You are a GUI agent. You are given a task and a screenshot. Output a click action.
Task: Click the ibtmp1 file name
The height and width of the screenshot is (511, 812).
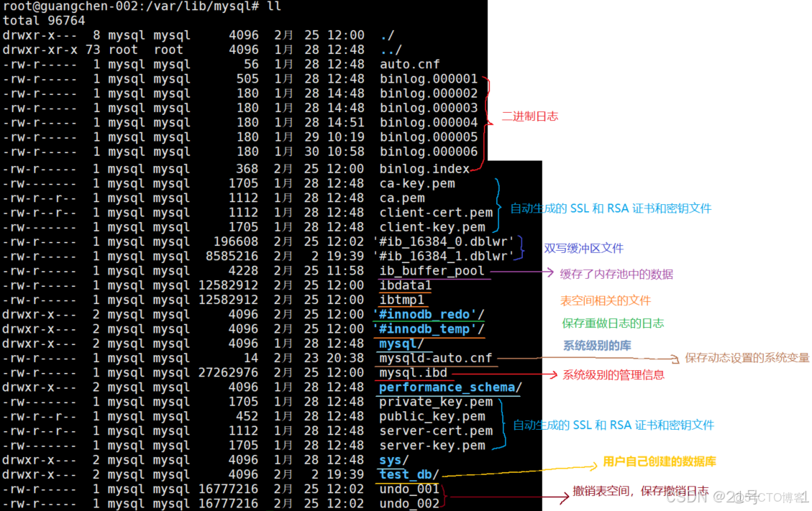(x=402, y=299)
